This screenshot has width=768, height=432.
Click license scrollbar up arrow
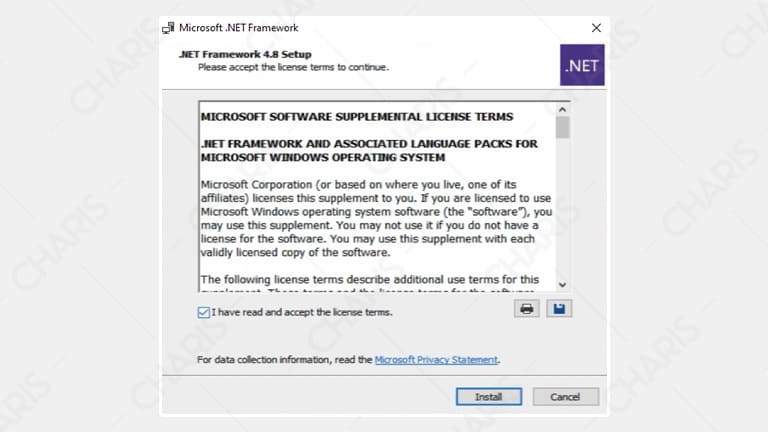(x=562, y=109)
